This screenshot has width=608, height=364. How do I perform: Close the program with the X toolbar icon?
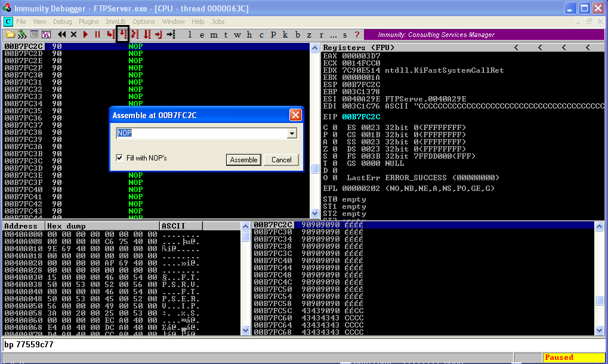(x=73, y=35)
